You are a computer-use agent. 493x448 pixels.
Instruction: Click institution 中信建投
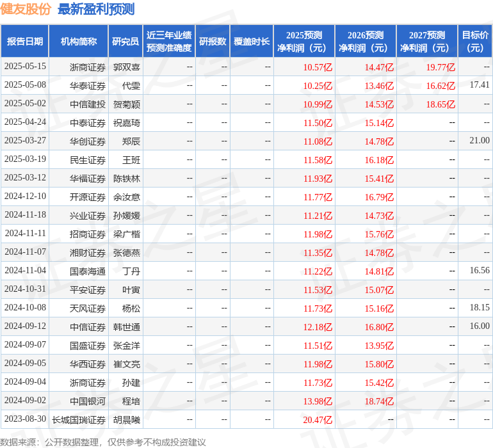pyautogui.click(x=88, y=104)
